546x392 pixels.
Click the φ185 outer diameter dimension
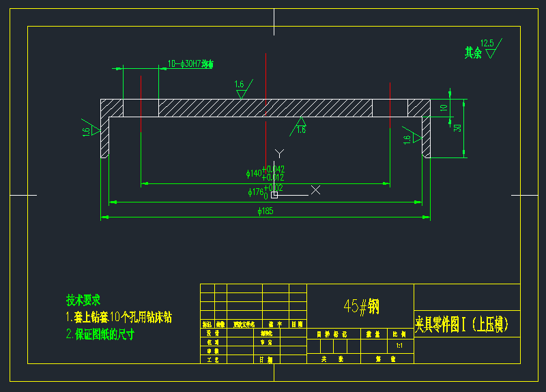tap(265, 211)
